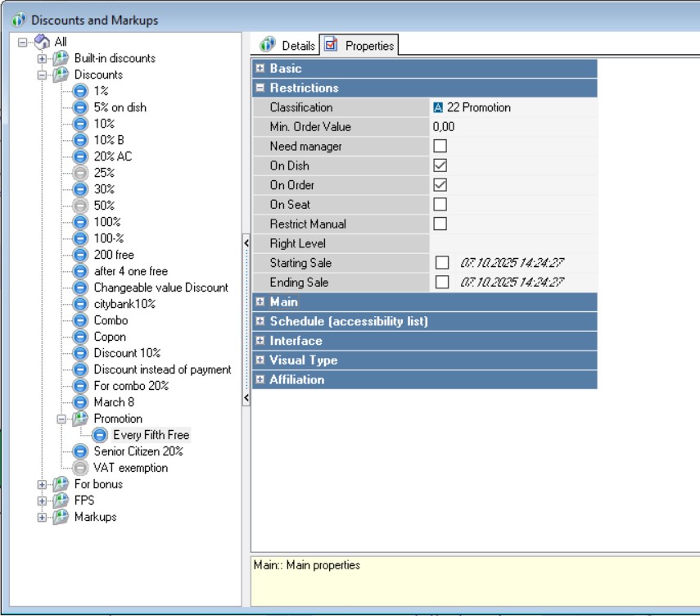700x616 pixels.
Task: Click the Built-in discounts folder icon
Action: click(x=61, y=58)
